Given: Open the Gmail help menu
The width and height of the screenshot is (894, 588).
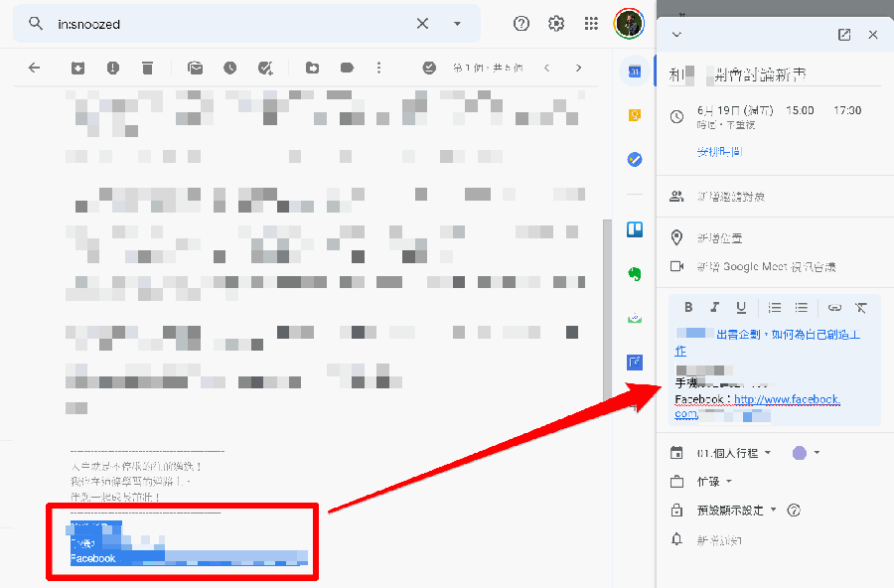Looking at the screenshot, I should tap(521, 24).
